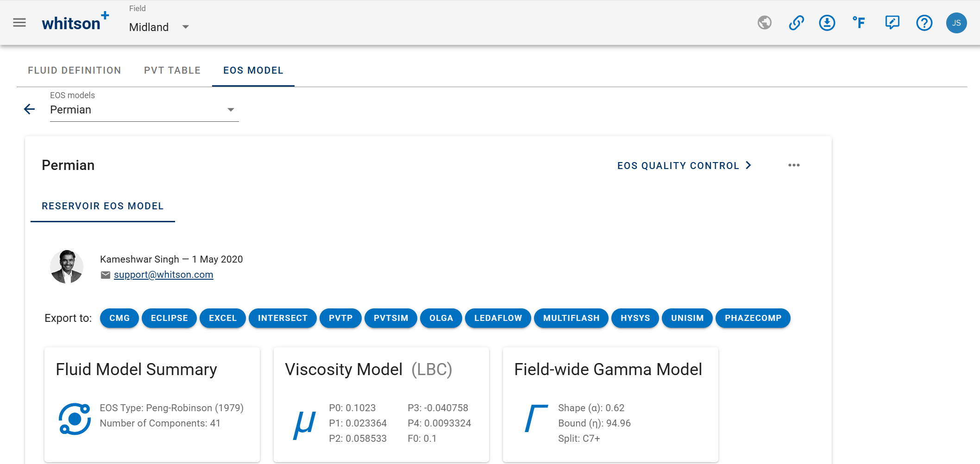Click Number of Components: 41 text
The width and height of the screenshot is (980, 464).
(x=160, y=423)
